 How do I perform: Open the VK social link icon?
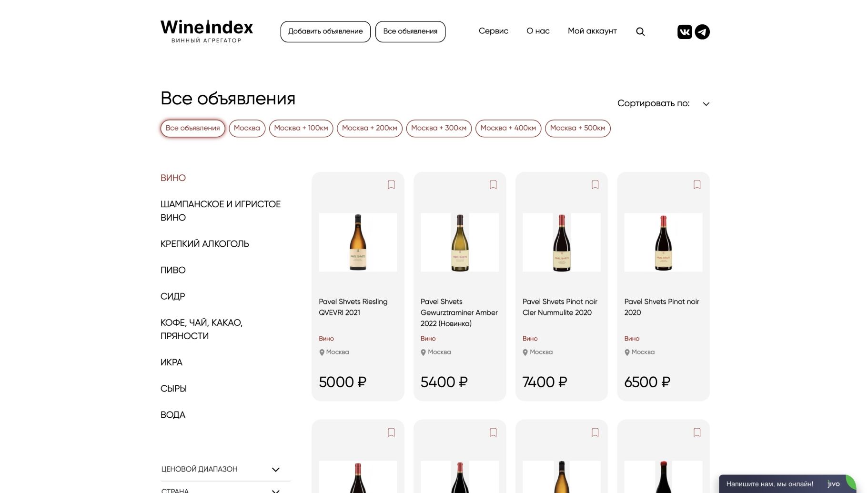pyautogui.click(x=685, y=32)
